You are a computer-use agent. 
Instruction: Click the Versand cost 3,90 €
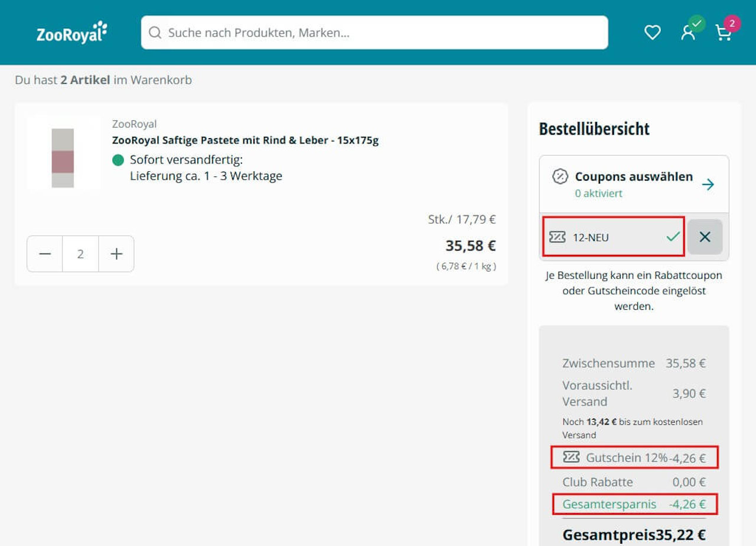click(689, 394)
